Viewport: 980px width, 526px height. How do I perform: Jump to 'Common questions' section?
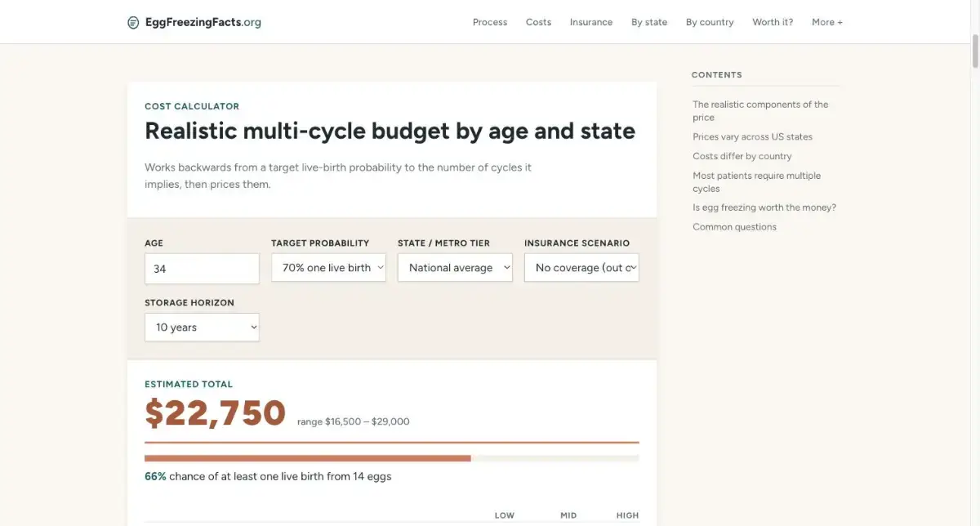pyautogui.click(x=734, y=227)
